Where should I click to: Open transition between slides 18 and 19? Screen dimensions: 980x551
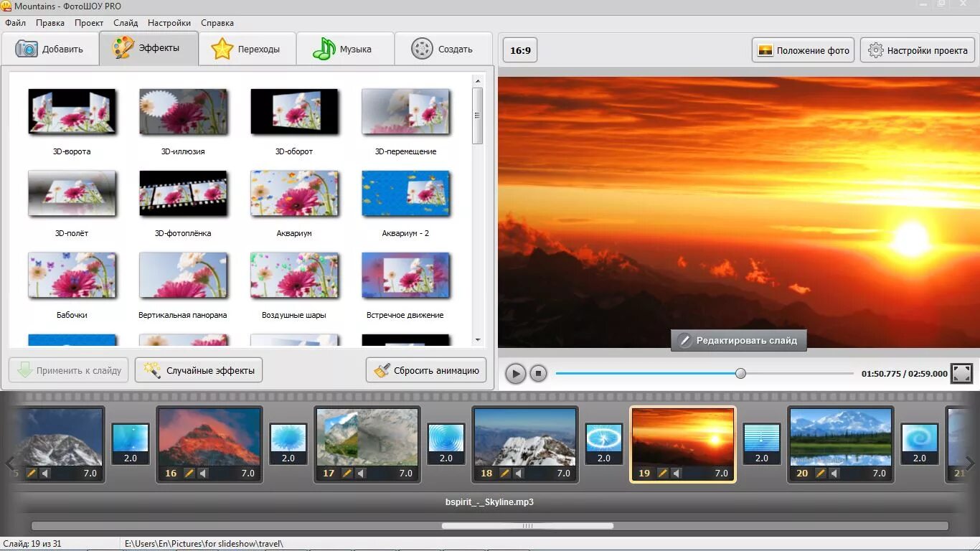coord(604,443)
